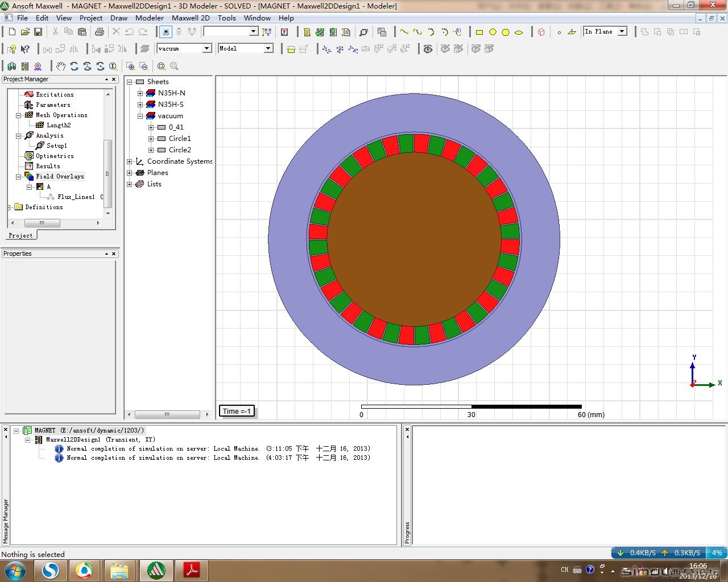The width and height of the screenshot is (728, 582).
Task: Select the Draw plane tool
Action: (x=572, y=32)
